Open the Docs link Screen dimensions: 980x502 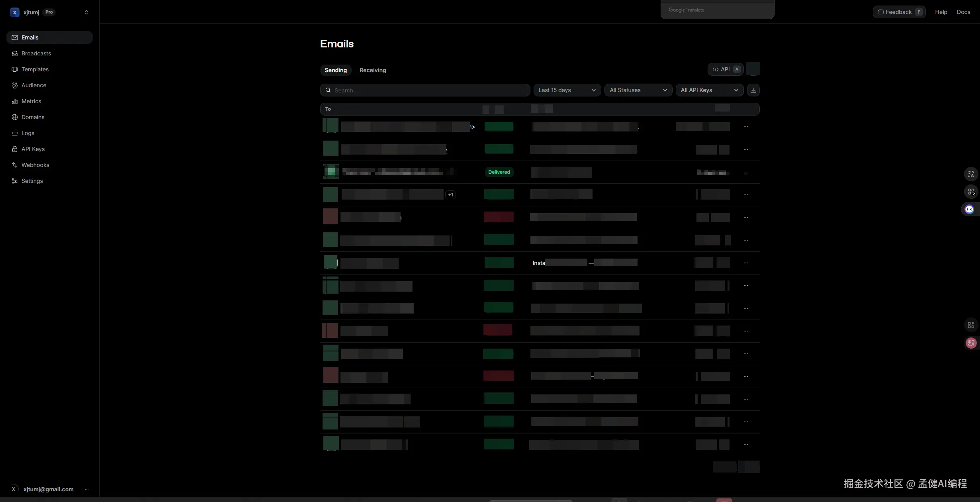(x=963, y=12)
